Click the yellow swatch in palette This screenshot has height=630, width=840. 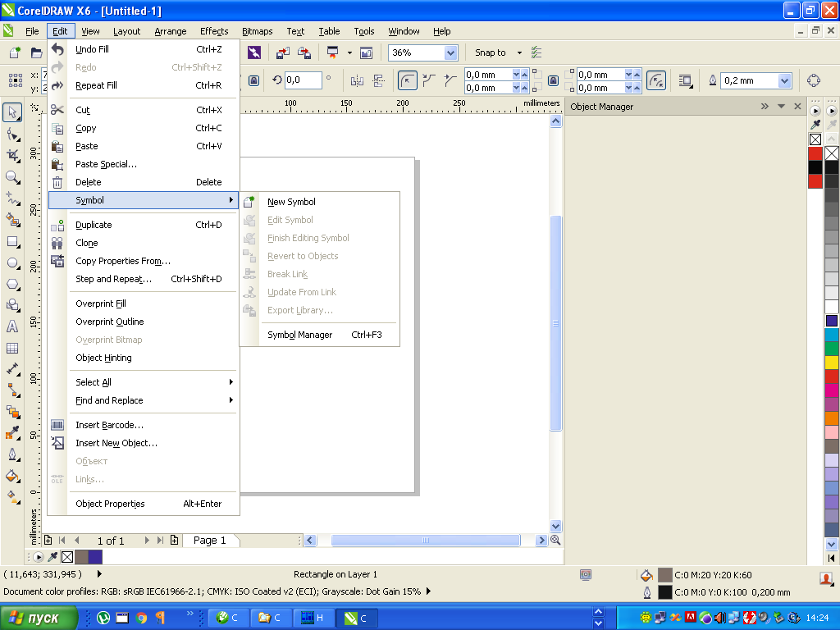(x=832, y=363)
